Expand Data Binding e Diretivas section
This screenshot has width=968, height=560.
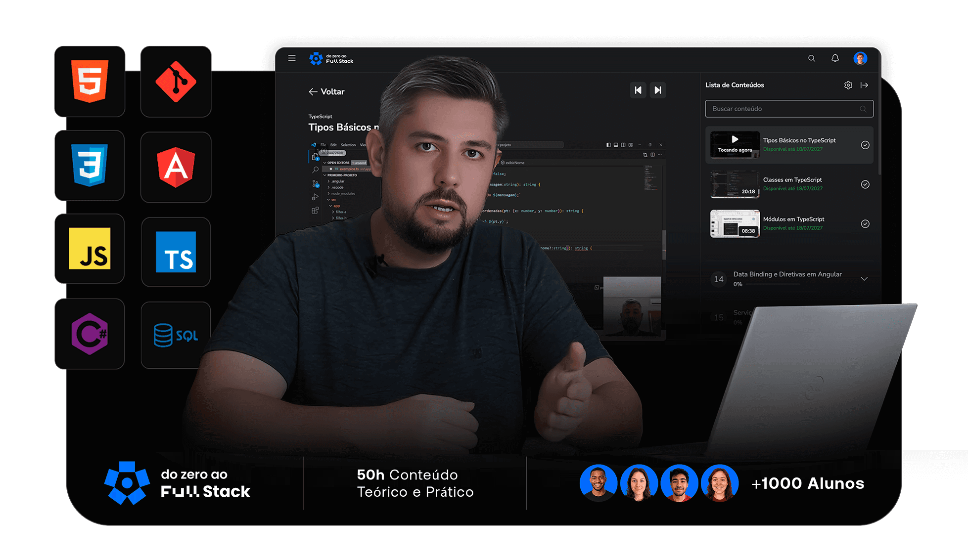click(x=864, y=279)
